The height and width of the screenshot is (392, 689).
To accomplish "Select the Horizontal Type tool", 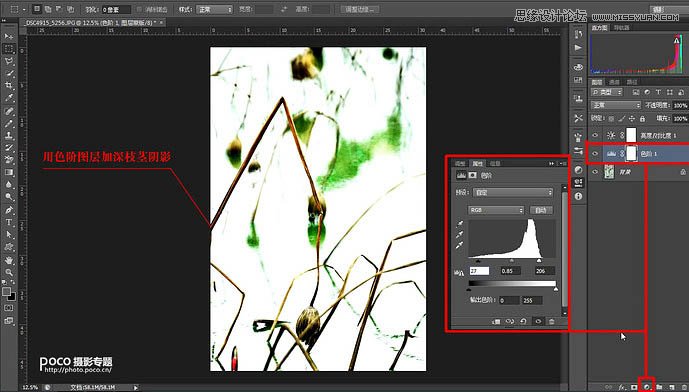I will [9, 222].
